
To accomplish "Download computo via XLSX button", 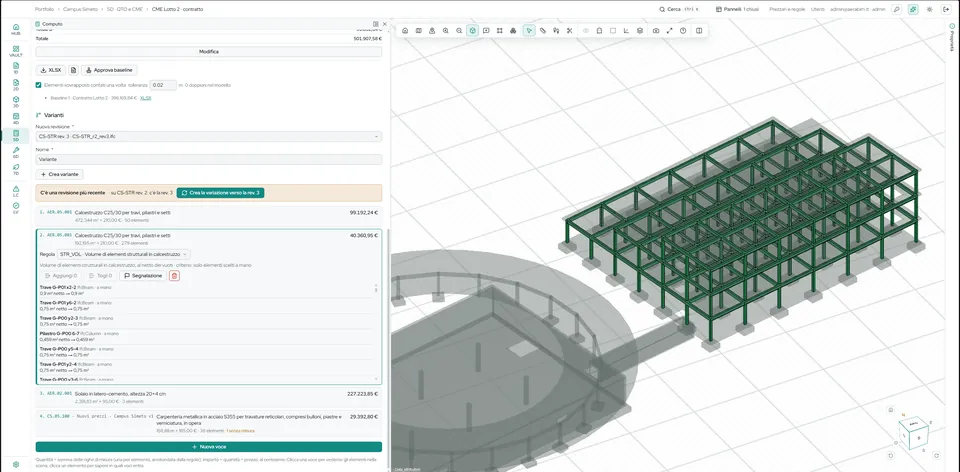I will pos(50,70).
